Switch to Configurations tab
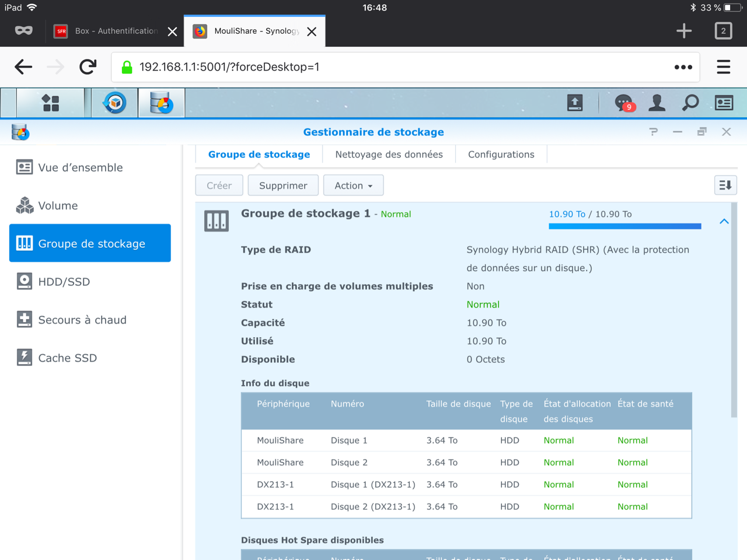The width and height of the screenshot is (747, 560). pos(501,155)
